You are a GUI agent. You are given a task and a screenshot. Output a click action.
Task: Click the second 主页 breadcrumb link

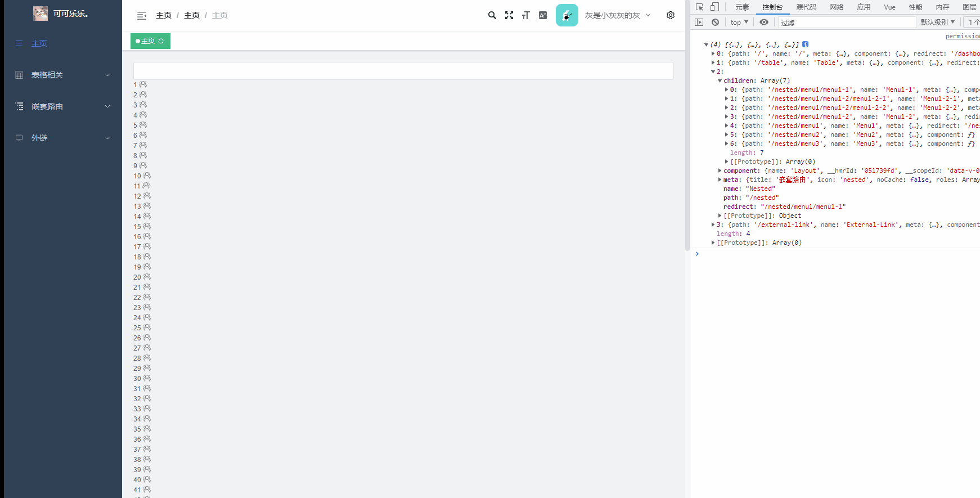click(192, 15)
